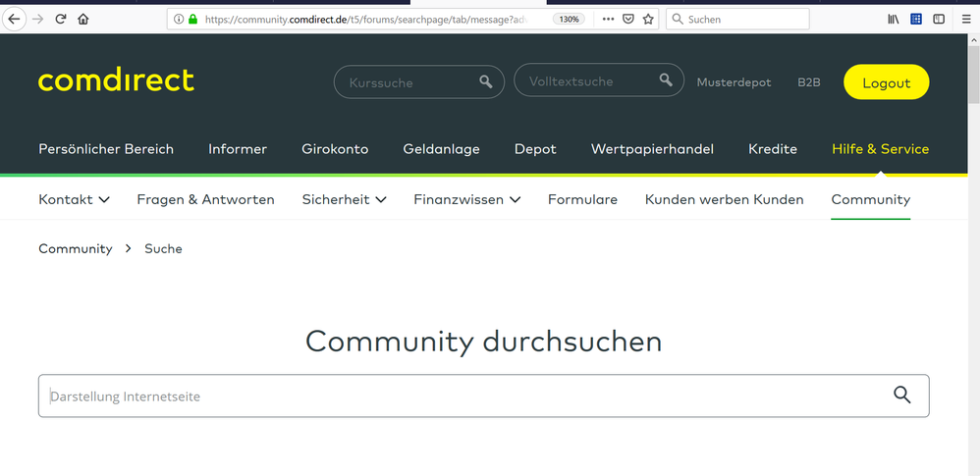The width and height of the screenshot is (980, 476).
Task: Expand the Kontakt dropdown
Action: click(x=74, y=199)
